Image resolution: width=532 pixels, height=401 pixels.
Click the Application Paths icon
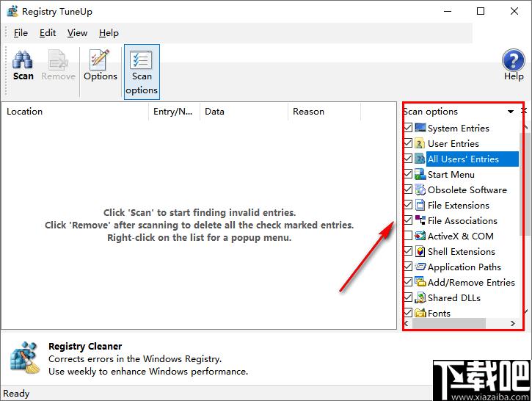coord(420,267)
